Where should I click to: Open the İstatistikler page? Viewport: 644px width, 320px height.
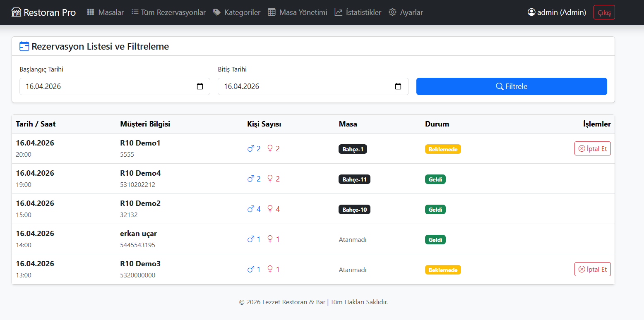pyautogui.click(x=358, y=12)
